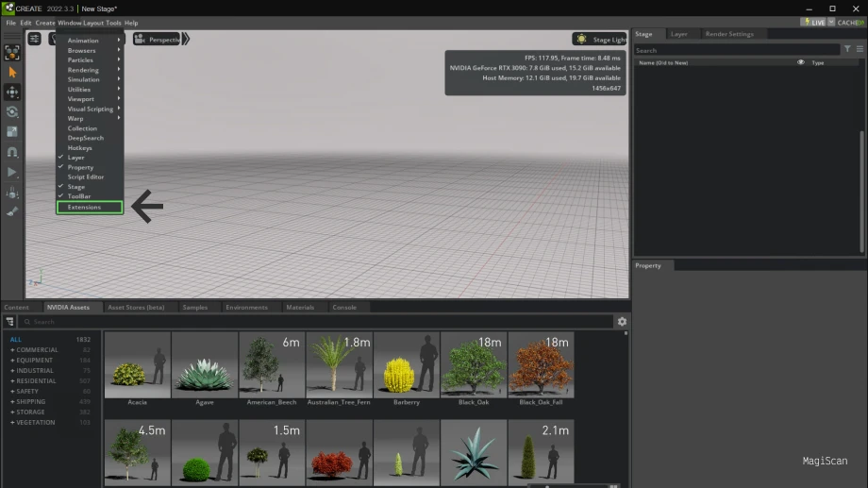Switch to the Content tab
Screen dimensions: 868x488
point(17,307)
